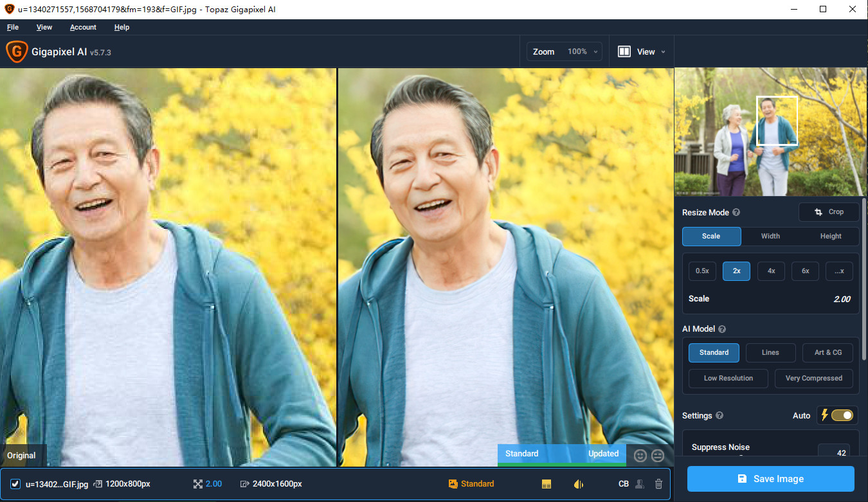868x502 pixels.
Task: Open the AI Model help icon
Action: click(722, 329)
